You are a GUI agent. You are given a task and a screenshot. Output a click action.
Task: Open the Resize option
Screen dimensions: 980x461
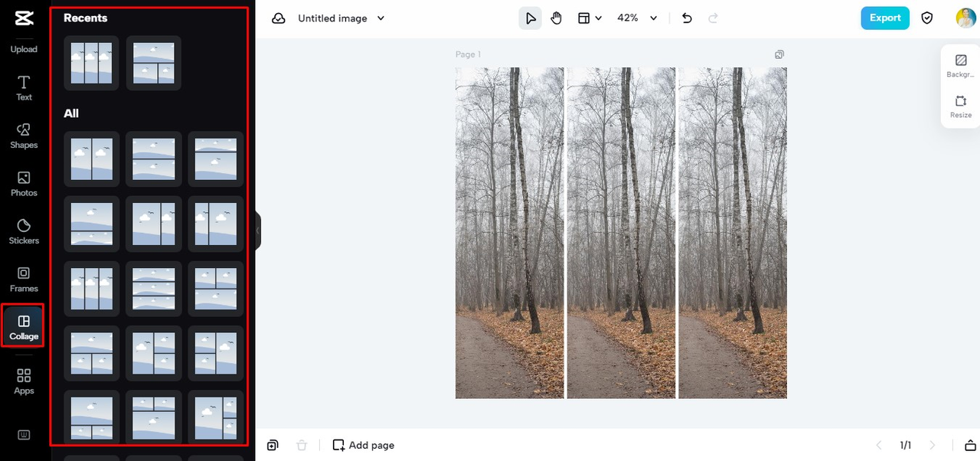pos(960,106)
